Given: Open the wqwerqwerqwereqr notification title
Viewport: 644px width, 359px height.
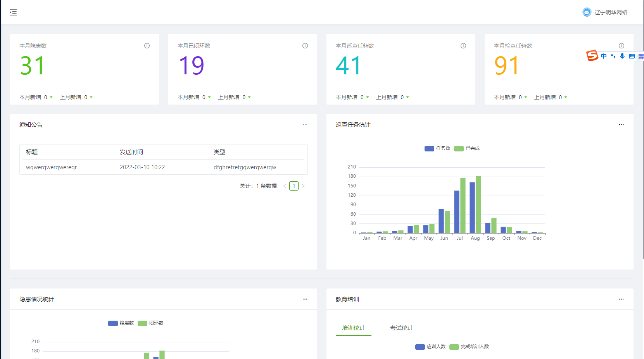Looking at the screenshot, I should click(x=51, y=167).
